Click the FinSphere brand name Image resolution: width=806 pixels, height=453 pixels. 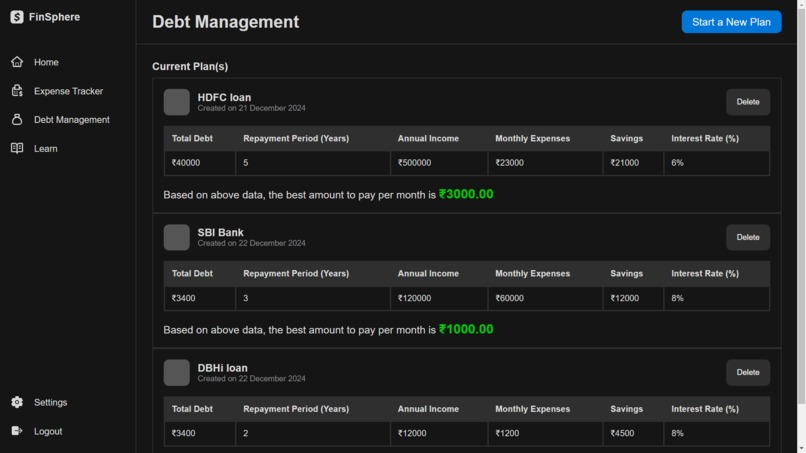click(54, 17)
